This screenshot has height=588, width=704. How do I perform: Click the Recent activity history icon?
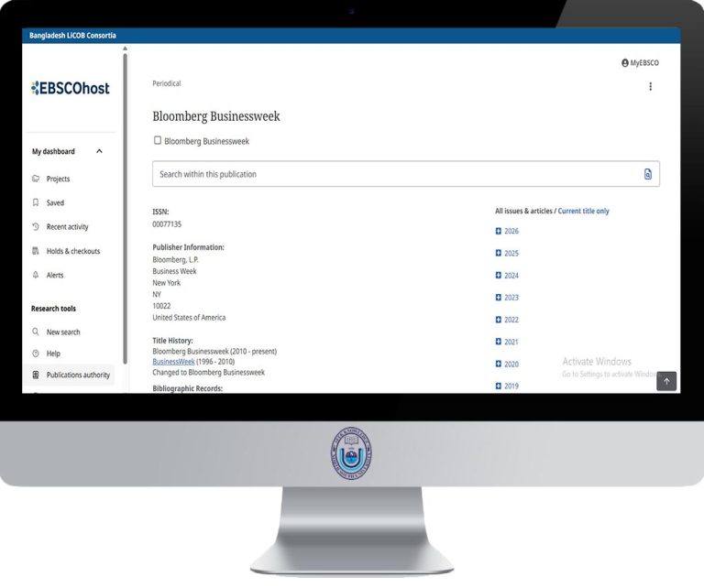click(x=36, y=227)
